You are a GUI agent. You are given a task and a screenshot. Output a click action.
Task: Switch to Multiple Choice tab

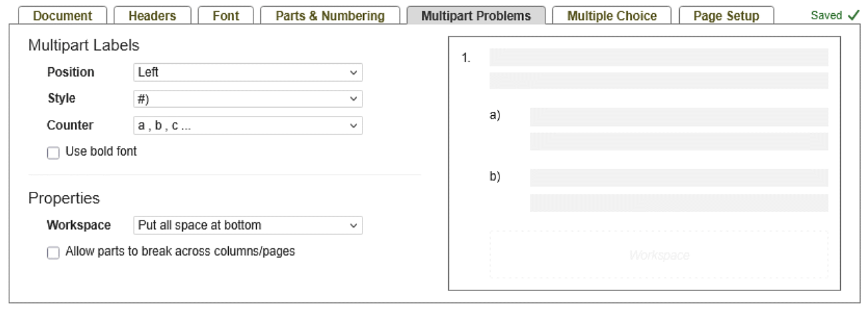[x=612, y=15]
